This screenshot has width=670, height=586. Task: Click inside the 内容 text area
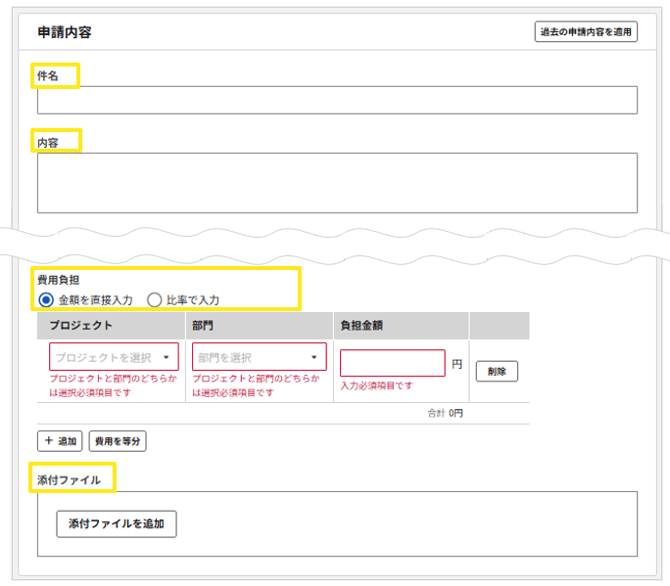(x=337, y=183)
